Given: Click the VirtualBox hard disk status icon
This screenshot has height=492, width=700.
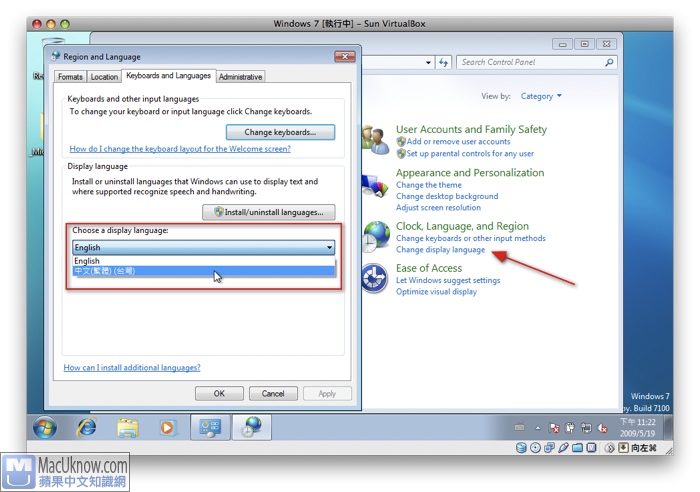Looking at the screenshot, I should (521, 448).
